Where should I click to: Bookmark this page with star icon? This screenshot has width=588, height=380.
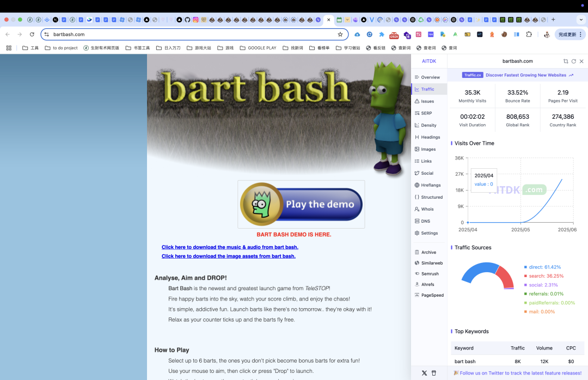[x=340, y=34]
